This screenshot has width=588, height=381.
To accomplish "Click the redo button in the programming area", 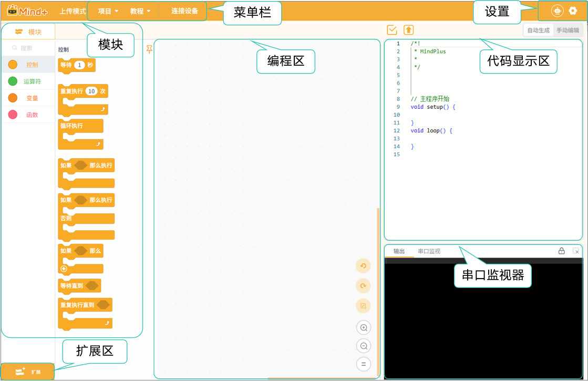I will pyautogui.click(x=363, y=286).
